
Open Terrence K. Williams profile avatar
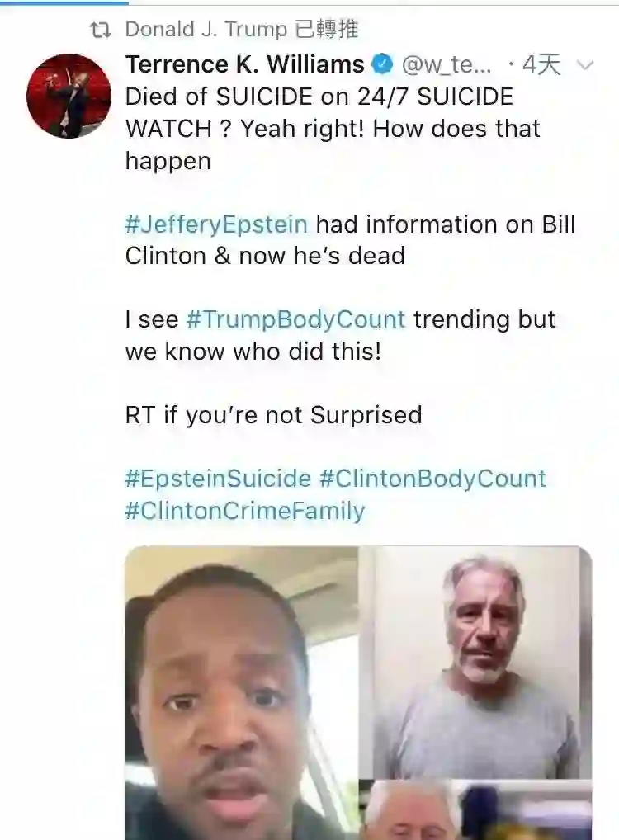click(69, 97)
